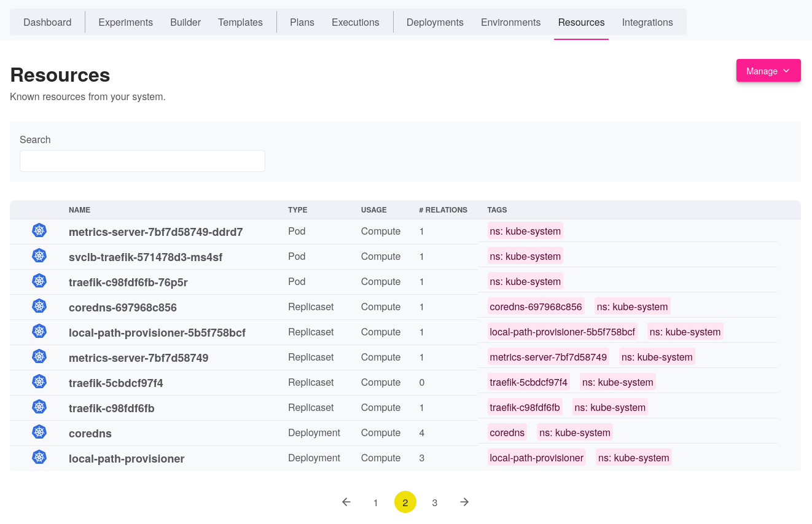The height and width of the screenshot is (524, 812).
Task: Jump to page 1 of resources
Action: 375,502
